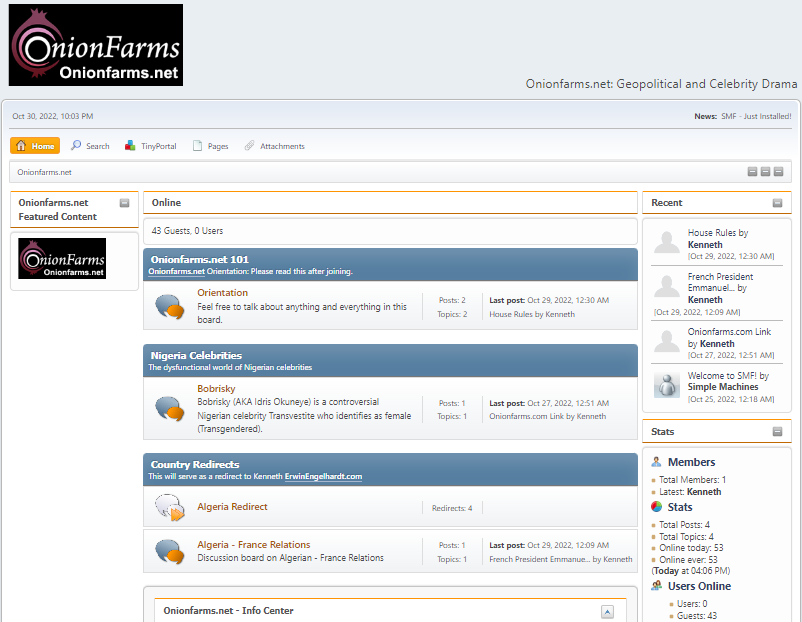Follow Onionfarms.net link in Orientation description
The image size is (802, 622).
(x=176, y=272)
